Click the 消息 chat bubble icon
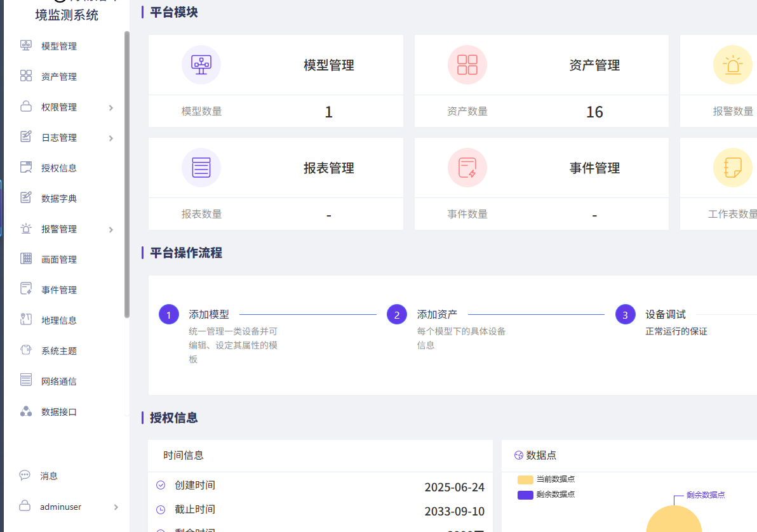The height and width of the screenshot is (532, 757). click(x=25, y=475)
